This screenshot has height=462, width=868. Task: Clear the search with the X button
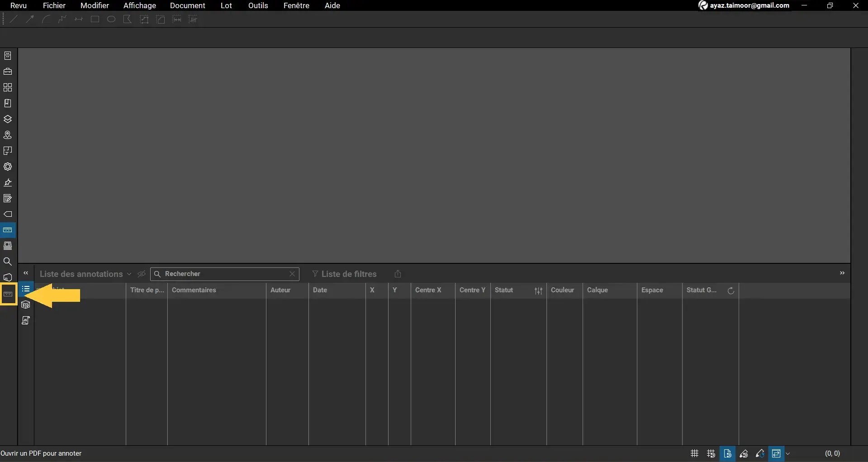pyautogui.click(x=292, y=274)
